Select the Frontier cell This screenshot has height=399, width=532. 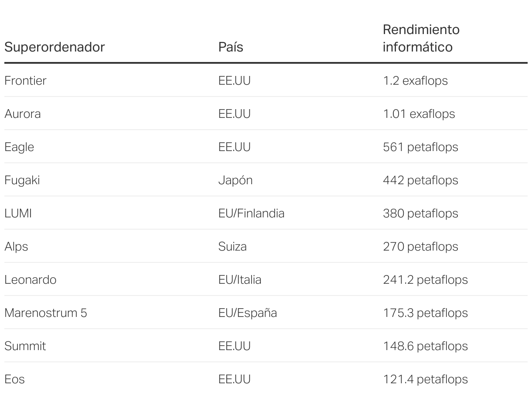point(25,81)
